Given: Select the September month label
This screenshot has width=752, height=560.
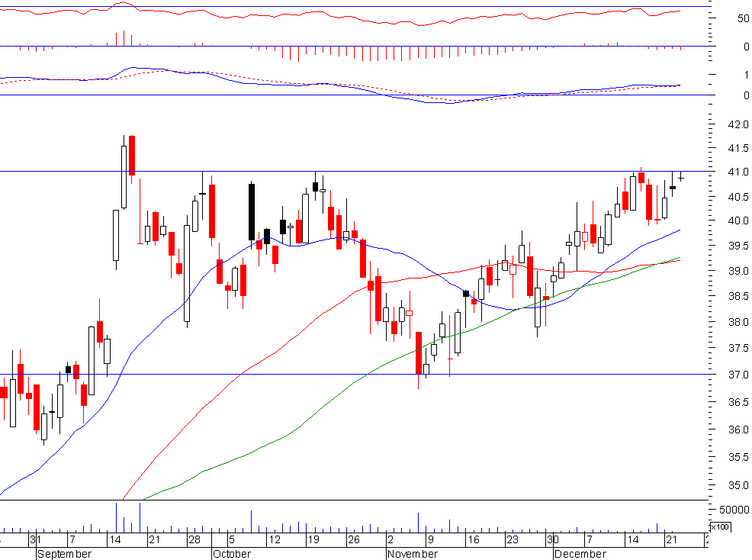Looking at the screenshot, I should point(64,554).
